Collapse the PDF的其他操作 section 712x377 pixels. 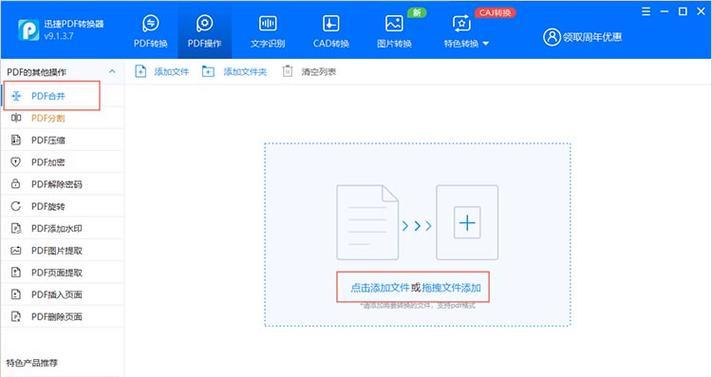pyautogui.click(x=112, y=72)
